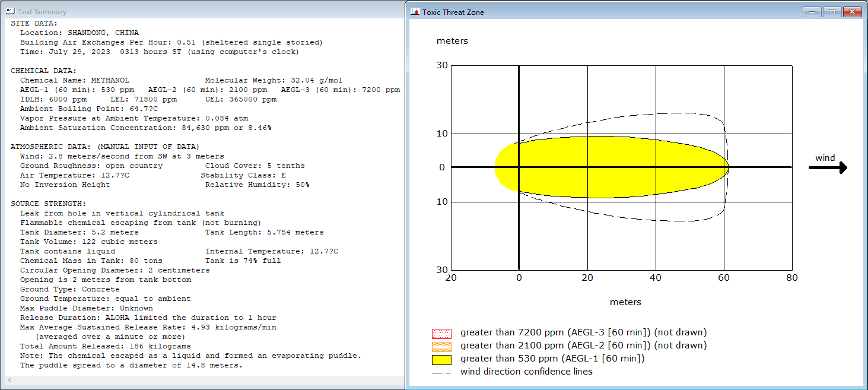The image size is (868, 390).
Task: Click the Text Summary title bar
Action: (202, 11)
